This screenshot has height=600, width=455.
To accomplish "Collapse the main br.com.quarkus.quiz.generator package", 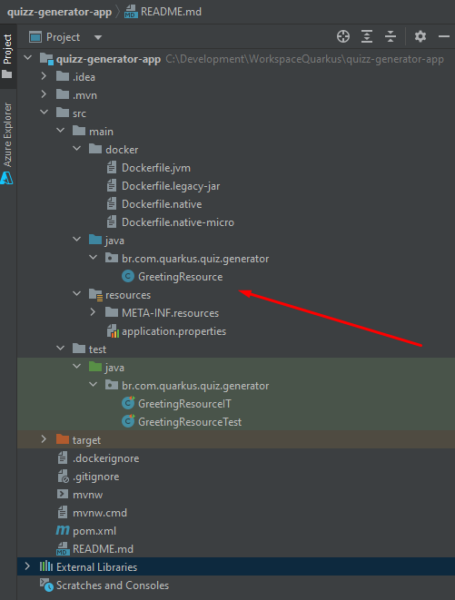I will pyautogui.click(x=93, y=258).
